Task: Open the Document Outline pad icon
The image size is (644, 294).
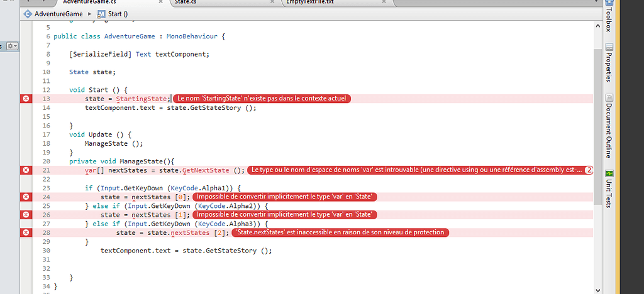Action: click(x=609, y=97)
